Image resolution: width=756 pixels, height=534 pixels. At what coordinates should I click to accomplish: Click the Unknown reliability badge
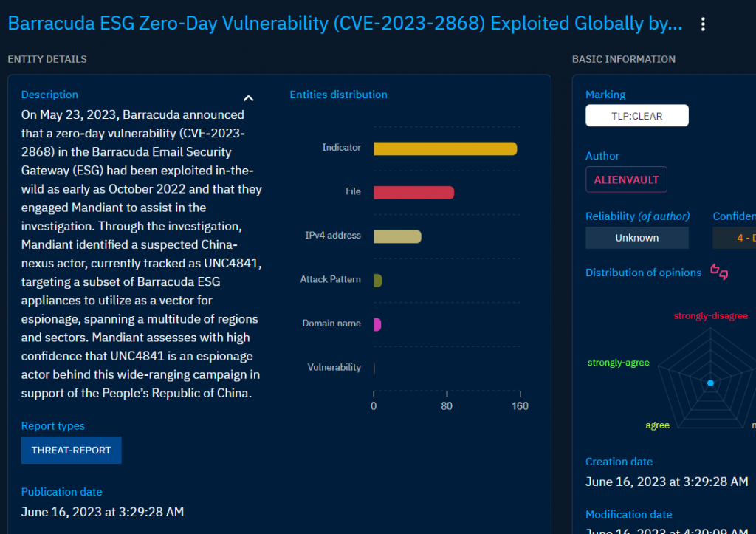click(636, 238)
